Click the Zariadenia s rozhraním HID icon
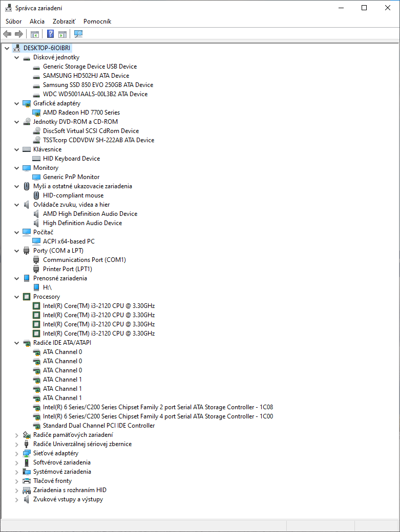Image resolution: width=400 pixels, height=532 pixels. [x=27, y=490]
